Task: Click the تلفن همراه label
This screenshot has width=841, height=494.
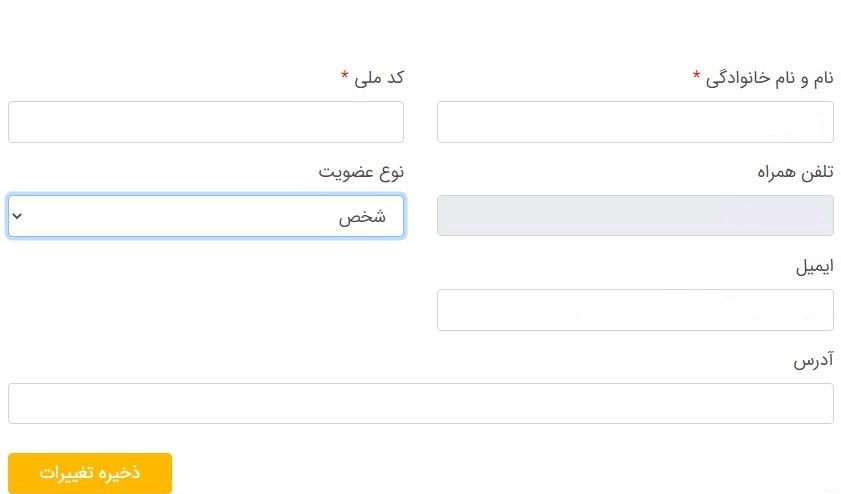Action: (x=795, y=172)
